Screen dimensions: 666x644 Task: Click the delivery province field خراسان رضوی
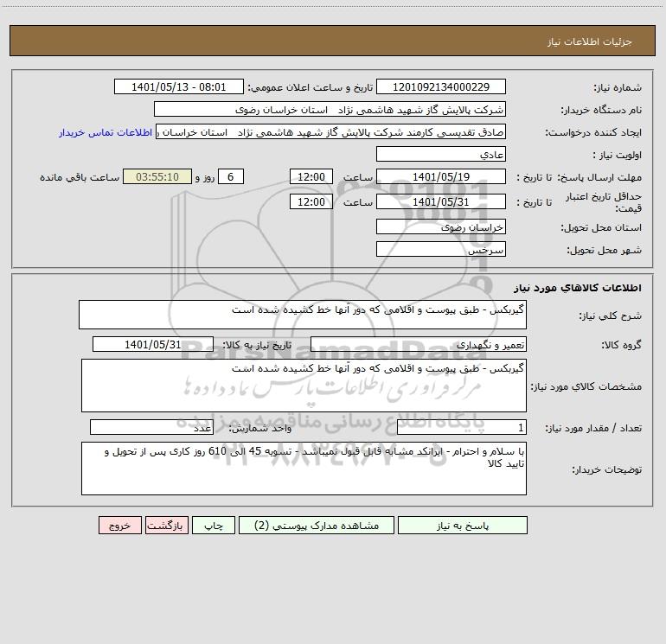[x=441, y=226]
